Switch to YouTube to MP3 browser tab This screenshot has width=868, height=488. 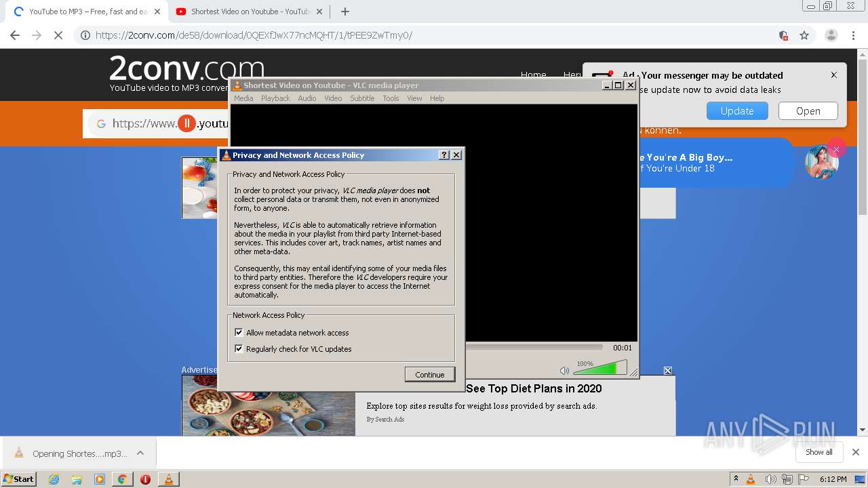point(87,12)
